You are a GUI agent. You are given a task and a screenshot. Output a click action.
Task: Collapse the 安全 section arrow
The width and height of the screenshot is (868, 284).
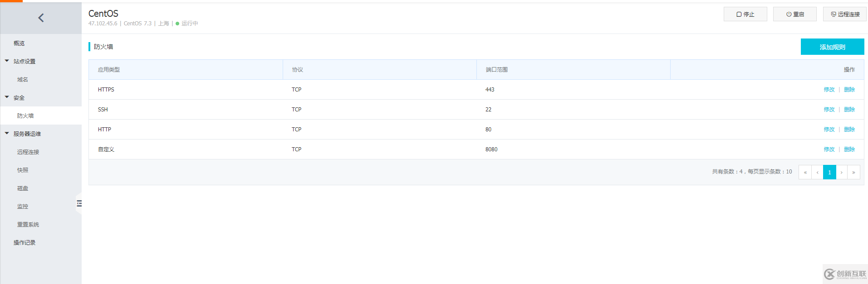[x=7, y=97]
